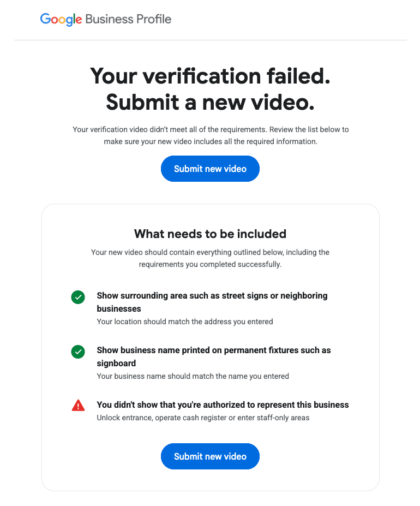Click the Business Profile header text

[x=128, y=20]
